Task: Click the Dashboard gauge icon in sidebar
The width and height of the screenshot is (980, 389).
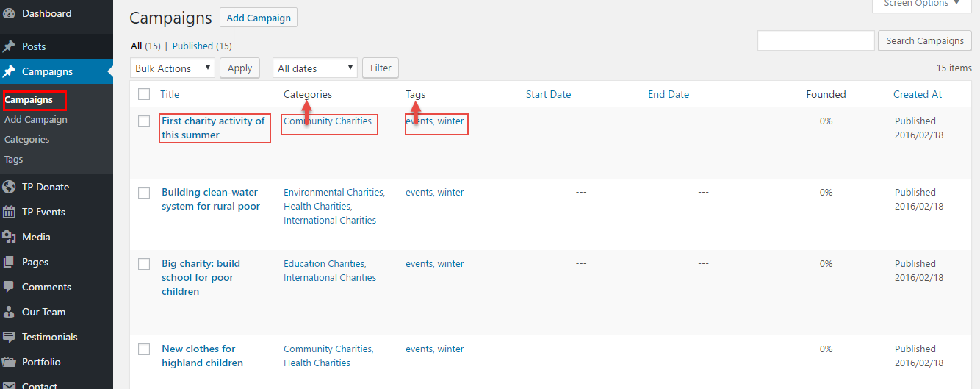Action: click(x=9, y=14)
